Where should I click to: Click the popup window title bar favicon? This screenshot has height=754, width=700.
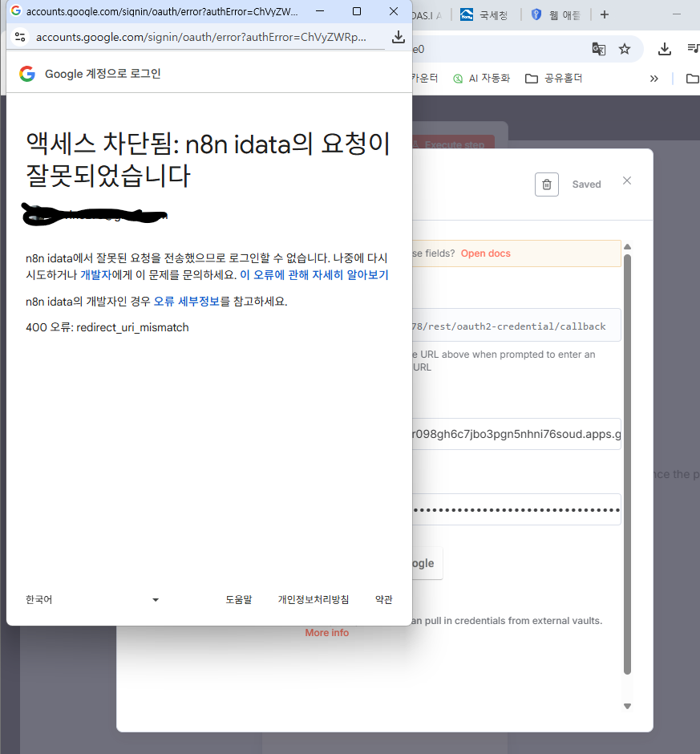point(16,10)
